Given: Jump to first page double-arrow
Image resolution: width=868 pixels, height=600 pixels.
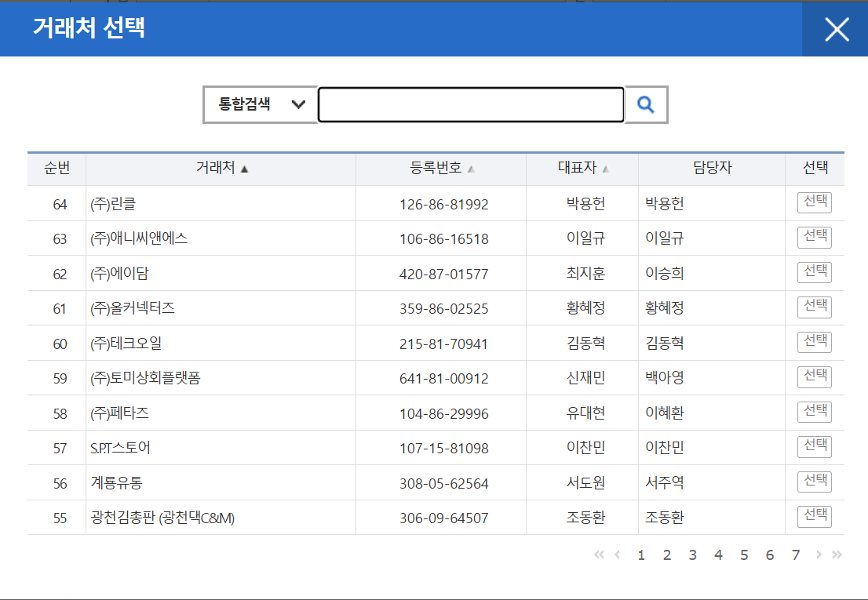Looking at the screenshot, I should pyautogui.click(x=599, y=555).
